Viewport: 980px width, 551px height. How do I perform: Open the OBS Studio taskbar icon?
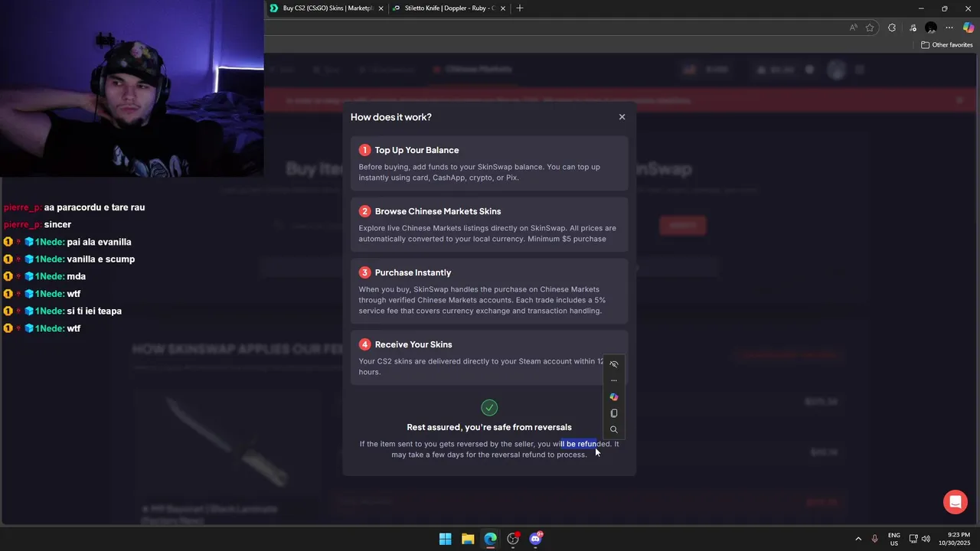point(513,539)
